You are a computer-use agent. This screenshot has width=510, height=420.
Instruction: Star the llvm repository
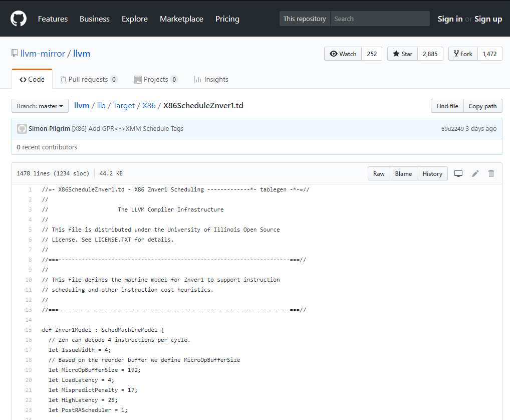[x=402, y=54]
